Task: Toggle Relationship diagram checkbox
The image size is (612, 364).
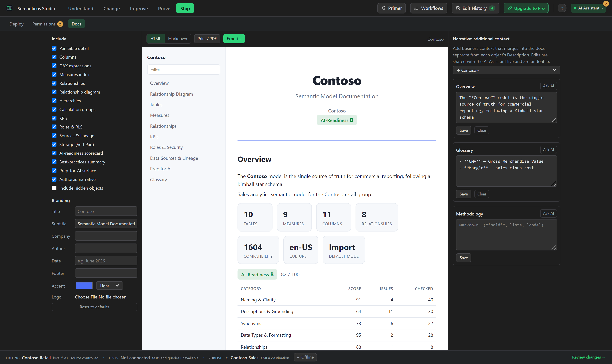Action: click(54, 92)
